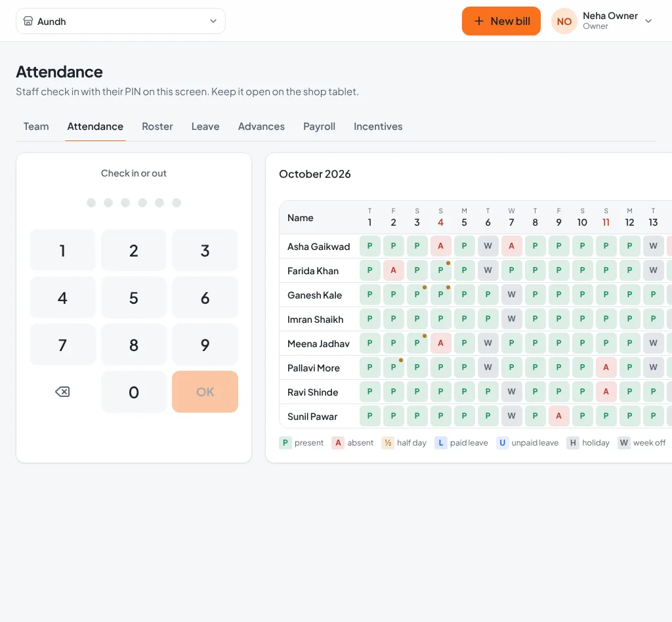This screenshot has height=622, width=672.
Task: Click the Imran Shaikh name row
Action: point(316,320)
